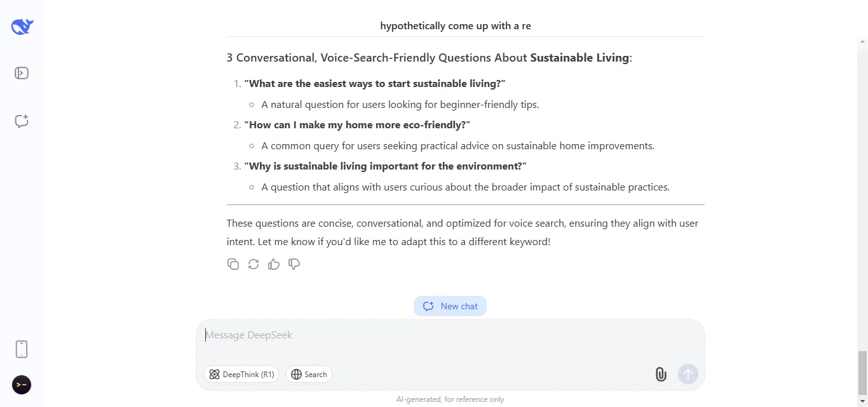Give the response a thumbs down
This screenshot has height=407, width=868.
294,264
